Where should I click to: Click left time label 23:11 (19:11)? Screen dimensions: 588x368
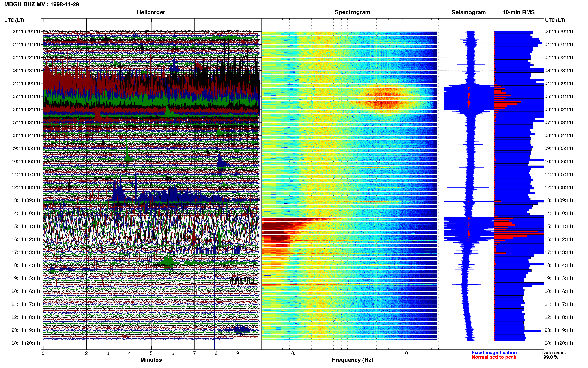pyautogui.click(x=26, y=330)
